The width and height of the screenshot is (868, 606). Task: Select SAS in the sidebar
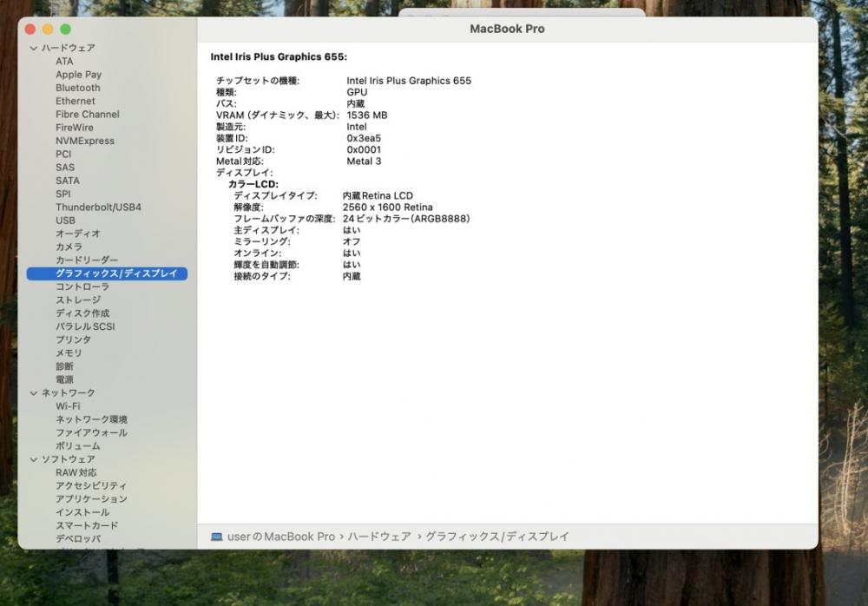click(65, 168)
